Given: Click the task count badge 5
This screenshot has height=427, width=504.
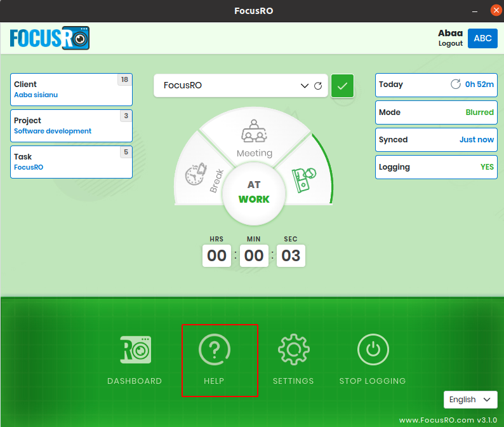Looking at the screenshot, I should pyautogui.click(x=126, y=152).
